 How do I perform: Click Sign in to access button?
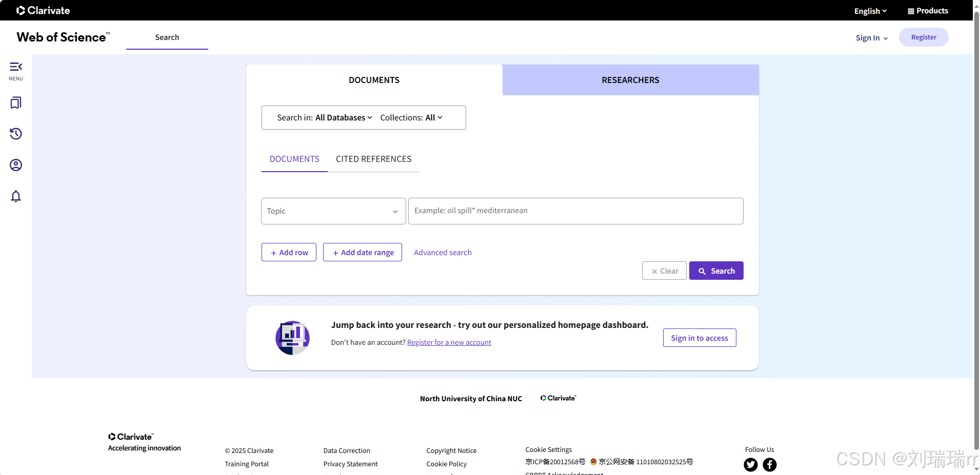699,338
